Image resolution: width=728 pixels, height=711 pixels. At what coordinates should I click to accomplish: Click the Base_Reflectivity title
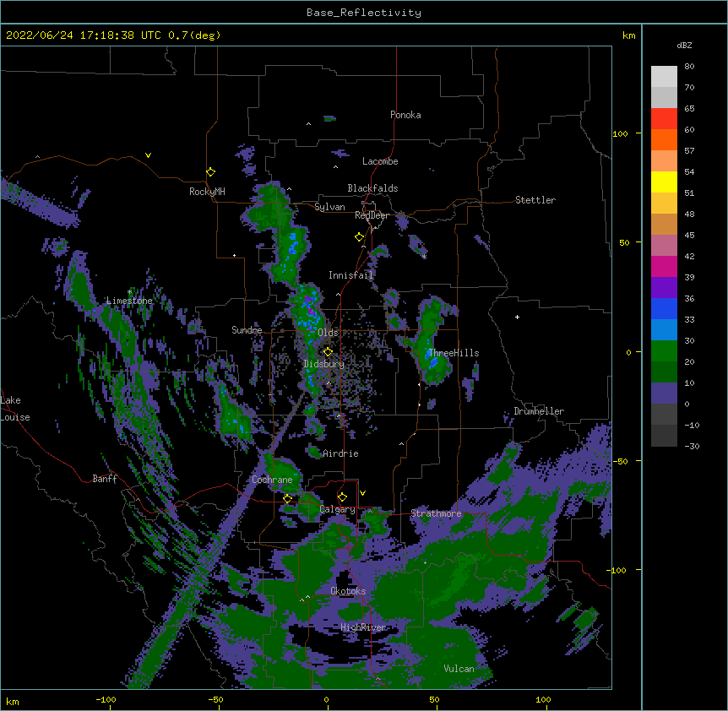[364, 13]
